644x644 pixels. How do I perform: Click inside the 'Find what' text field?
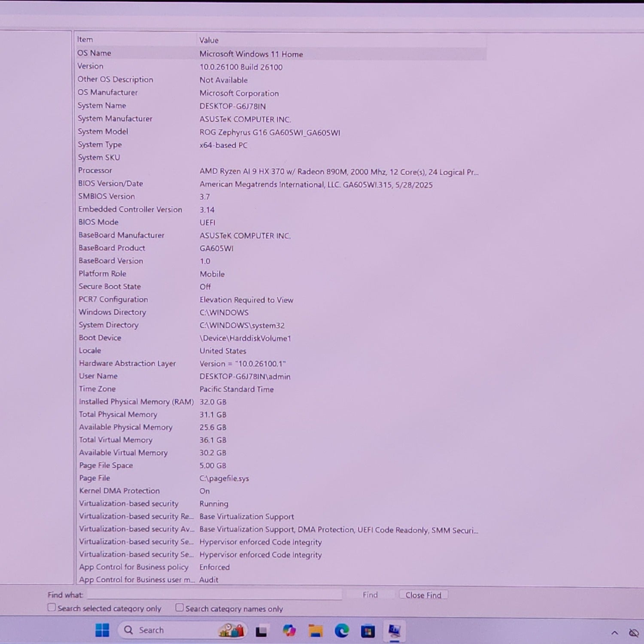(x=215, y=595)
